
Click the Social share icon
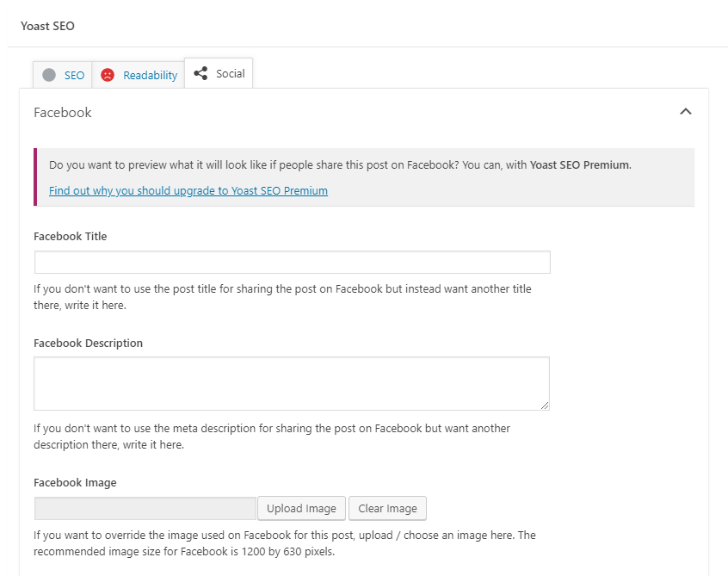pos(201,73)
